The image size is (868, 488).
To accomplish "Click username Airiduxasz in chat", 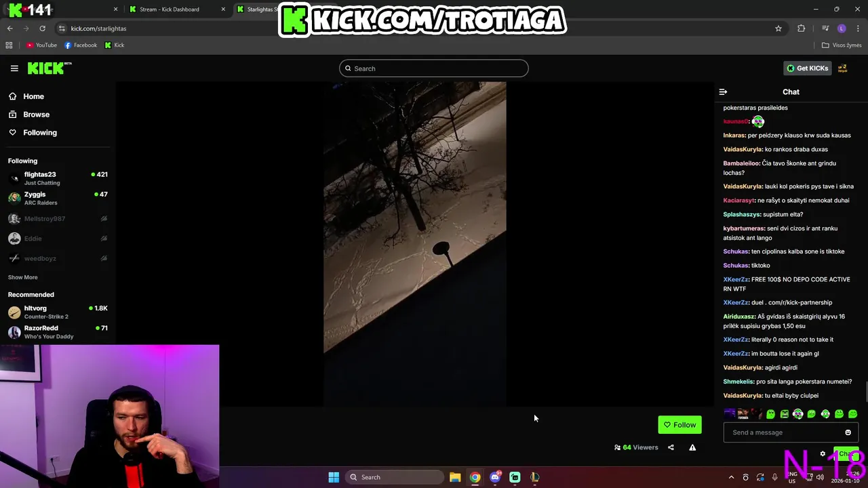I will coord(739,317).
